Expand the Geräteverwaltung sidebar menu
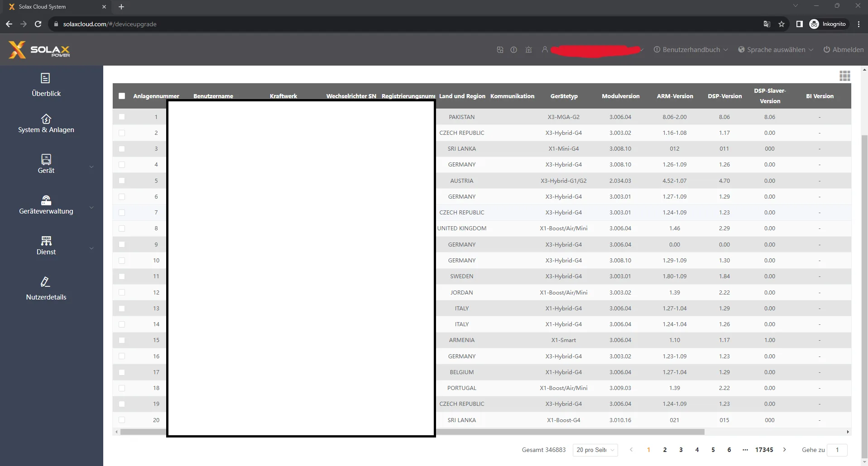The width and height of the screenshot is (868, 466). (x=46, y=204)
